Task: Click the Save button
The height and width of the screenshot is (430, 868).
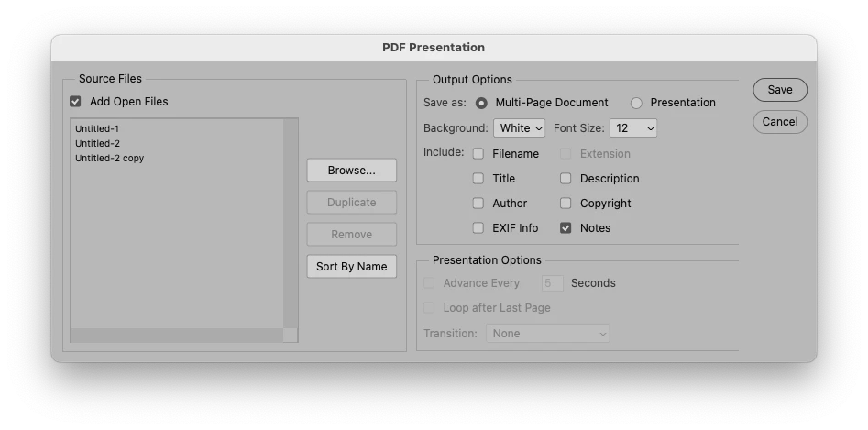Action: (x=780, y=90)
